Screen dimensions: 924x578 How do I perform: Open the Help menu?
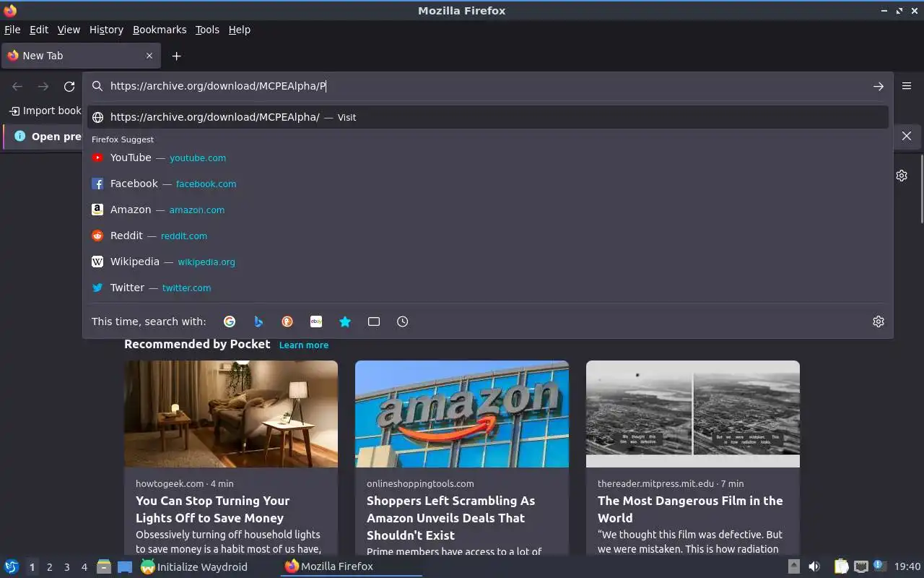coord(240,30)
